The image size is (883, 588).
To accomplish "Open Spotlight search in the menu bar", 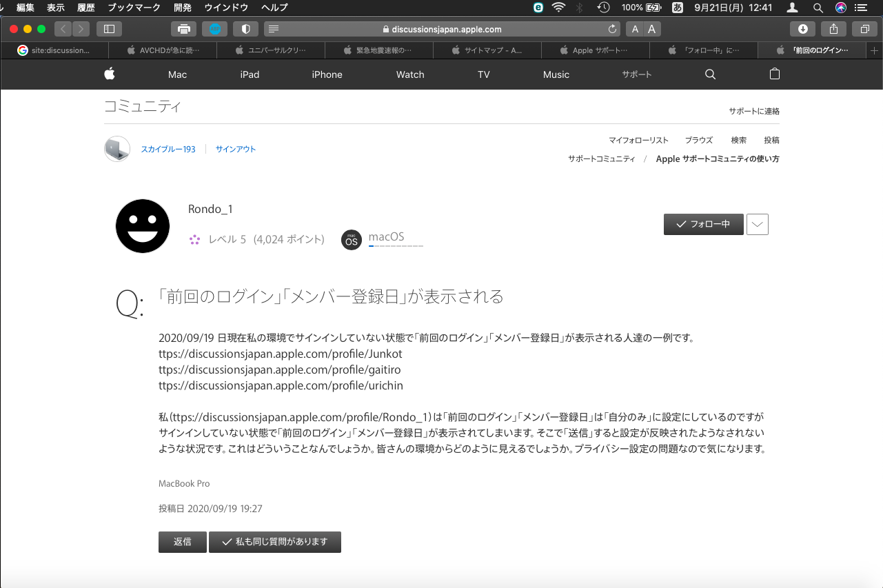I will pos(818,8).
